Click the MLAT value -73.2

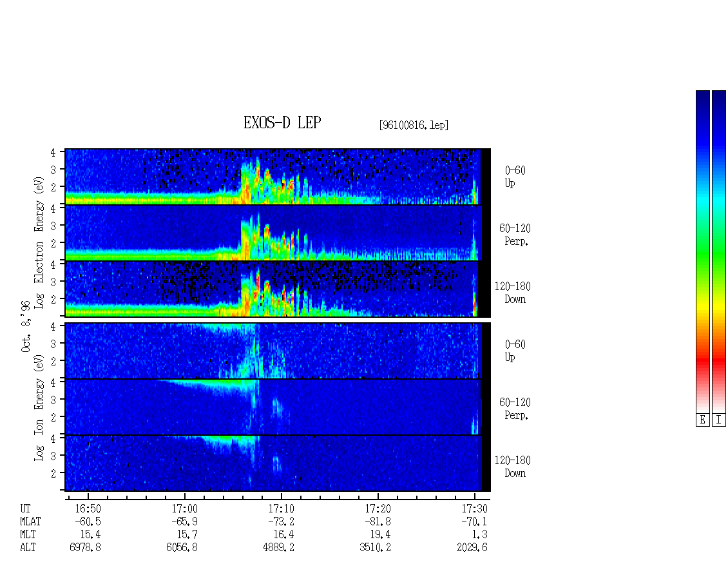tap(281, 521)
